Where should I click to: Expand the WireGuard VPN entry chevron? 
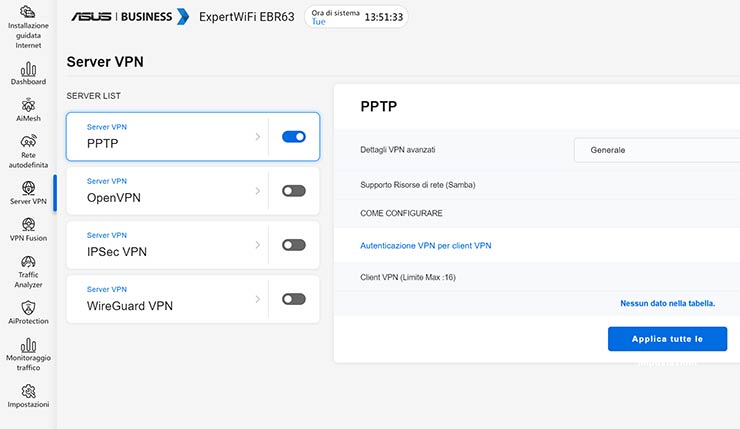pyautogui.click(x=258, y=299)
